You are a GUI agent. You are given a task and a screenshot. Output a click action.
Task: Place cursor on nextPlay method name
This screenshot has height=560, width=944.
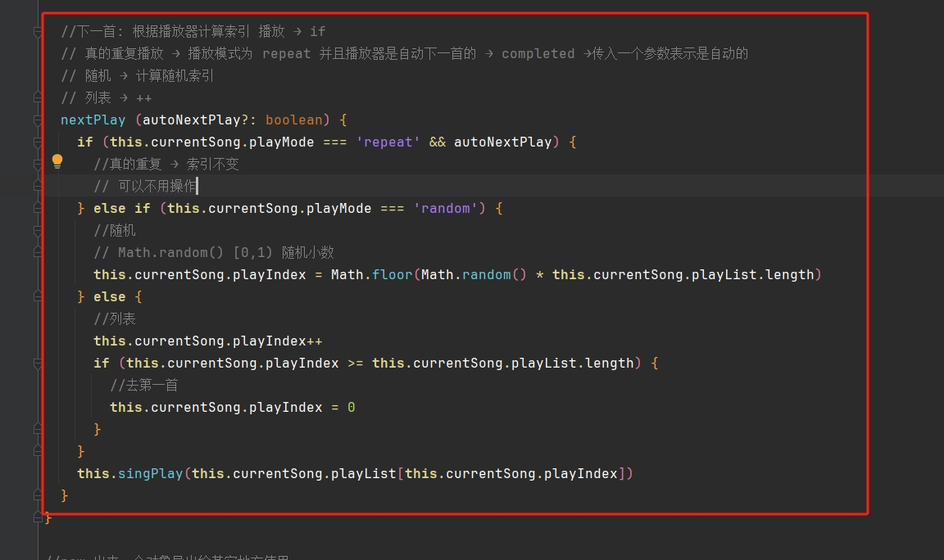coord(93,120)
